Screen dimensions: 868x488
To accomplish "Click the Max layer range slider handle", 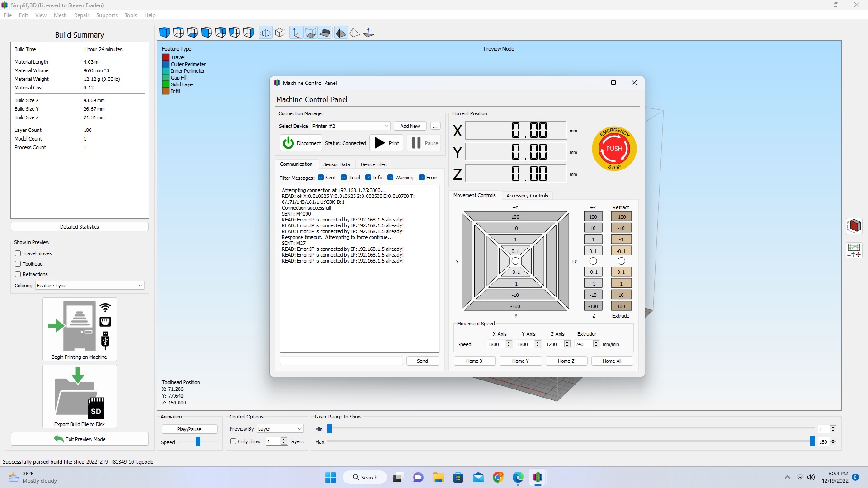I will [x=812, y=441].
